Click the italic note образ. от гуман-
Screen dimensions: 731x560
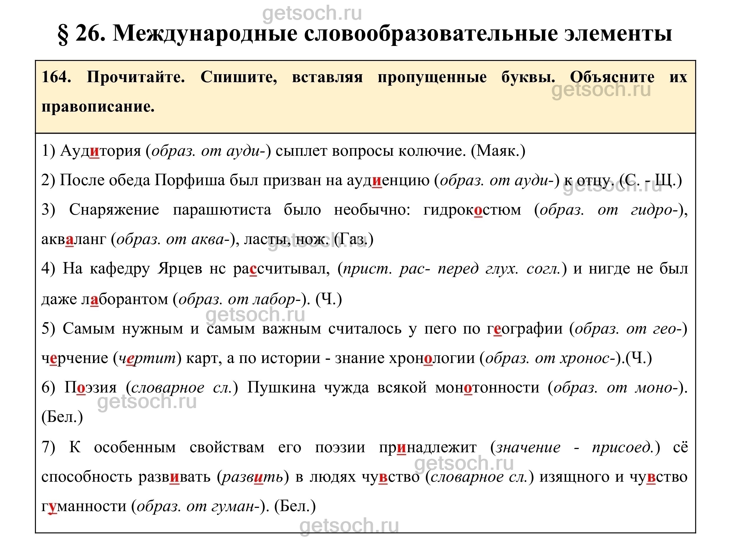[198, 506]
